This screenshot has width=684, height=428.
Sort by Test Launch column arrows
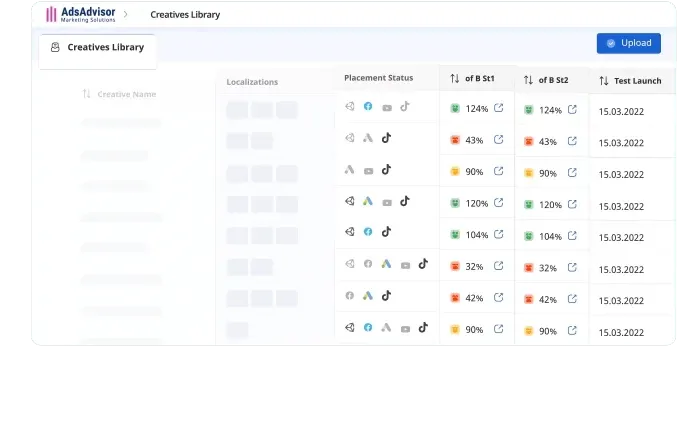point(604,81)
